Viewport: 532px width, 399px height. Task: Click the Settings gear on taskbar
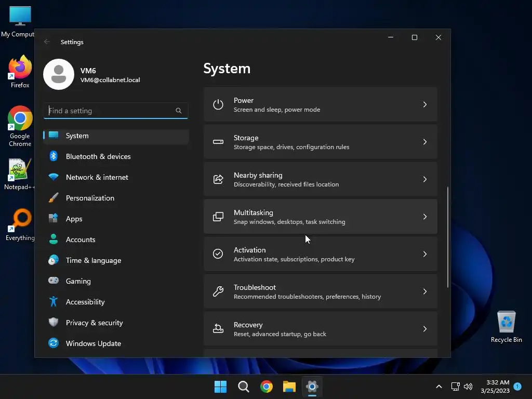pos(312,387)
